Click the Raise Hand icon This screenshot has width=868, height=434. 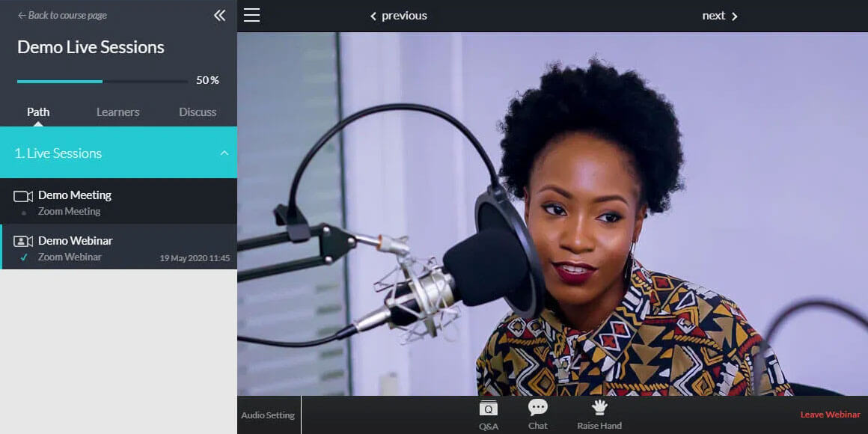pyautogui.click(x=599, y=408)
